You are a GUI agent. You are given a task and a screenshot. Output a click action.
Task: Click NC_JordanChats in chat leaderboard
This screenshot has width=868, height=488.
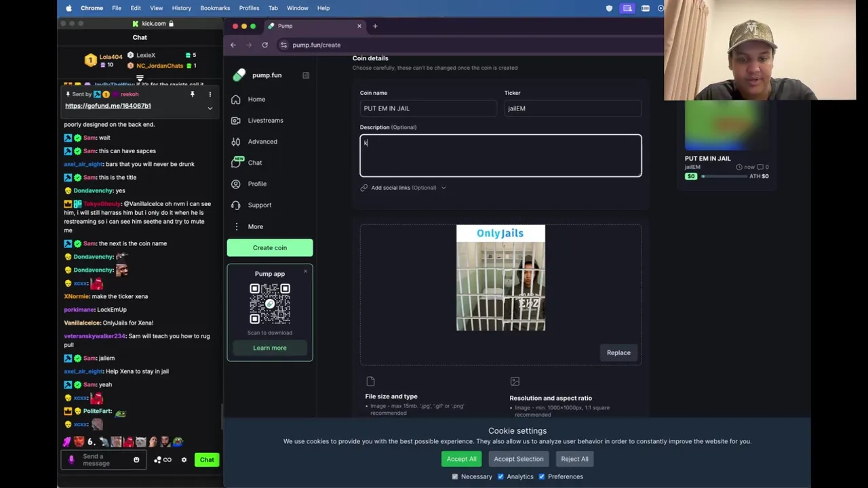160,66
